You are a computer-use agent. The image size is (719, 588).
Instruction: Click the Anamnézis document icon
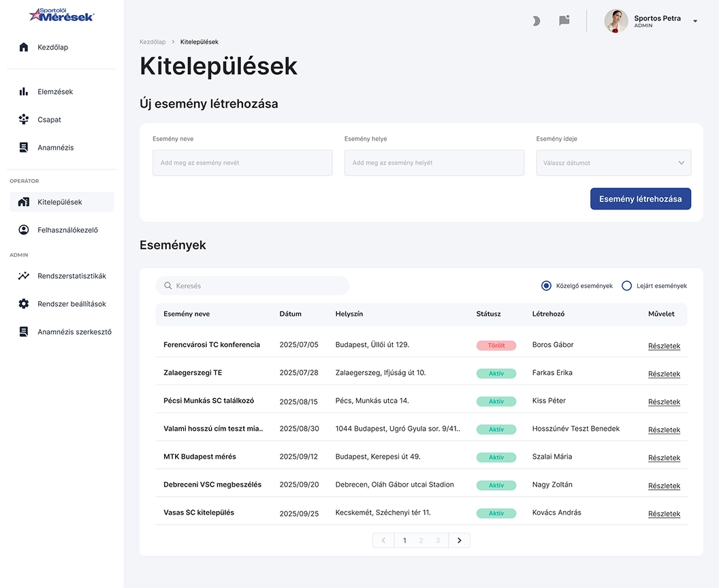[x=24, y=148]
